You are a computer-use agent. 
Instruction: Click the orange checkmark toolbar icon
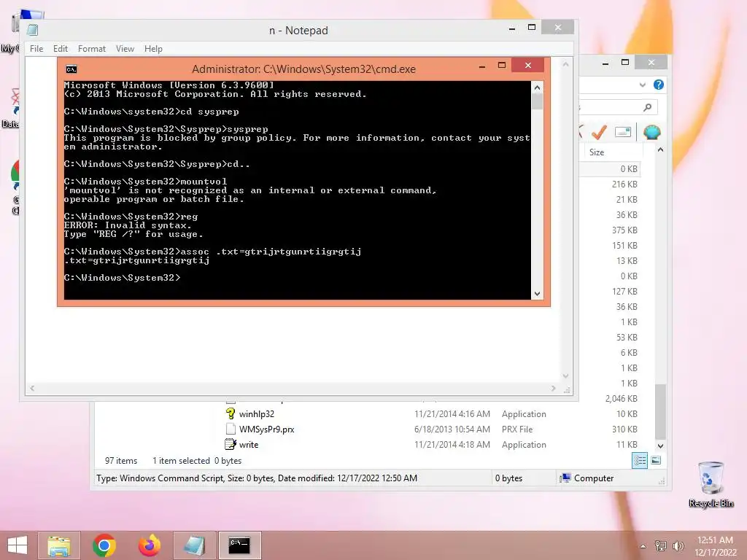[x=600, y=132]
